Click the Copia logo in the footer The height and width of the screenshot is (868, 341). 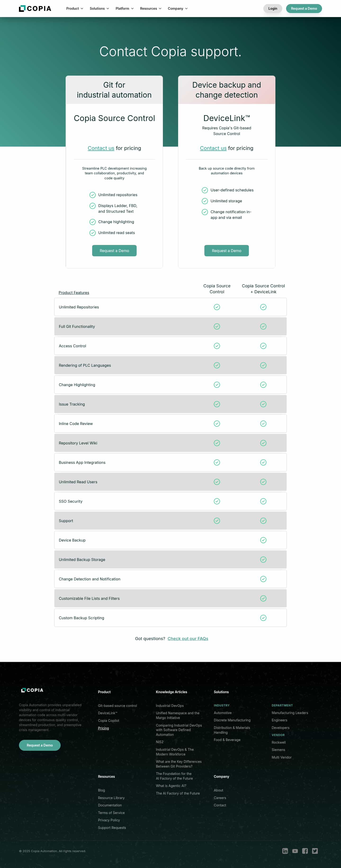tap(32, 690)
